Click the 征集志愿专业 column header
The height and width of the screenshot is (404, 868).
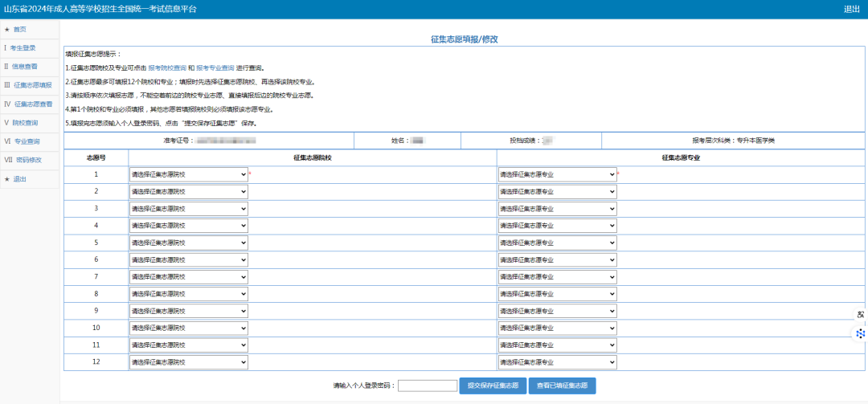point(681,157)
